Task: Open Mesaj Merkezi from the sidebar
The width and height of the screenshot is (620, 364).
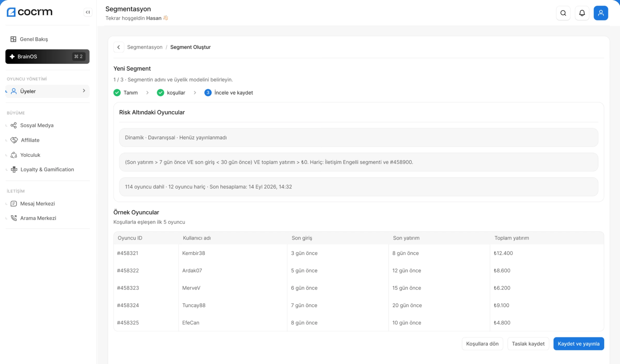Action: (x=47, y=204)
